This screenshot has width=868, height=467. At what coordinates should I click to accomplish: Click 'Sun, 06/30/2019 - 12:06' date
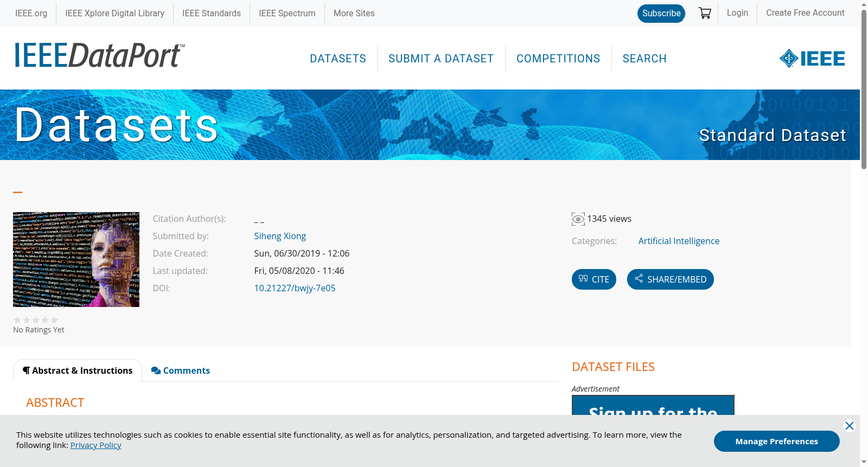point(302,253)
